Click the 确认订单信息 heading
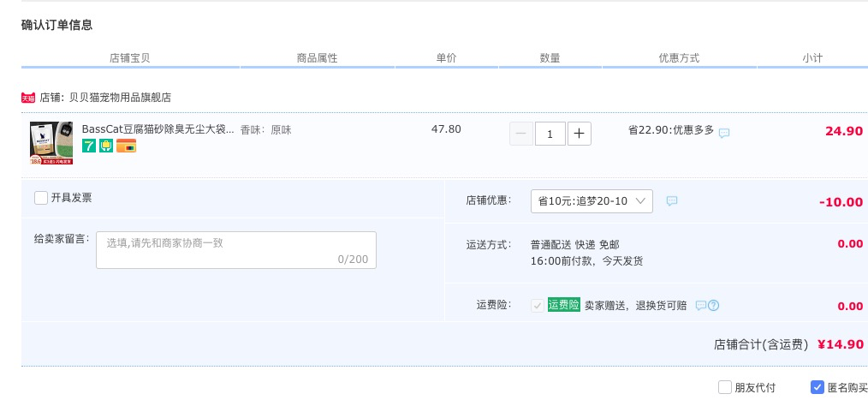Image resolution: width=868 pixels, height=400 pixels. pos(57,25)
